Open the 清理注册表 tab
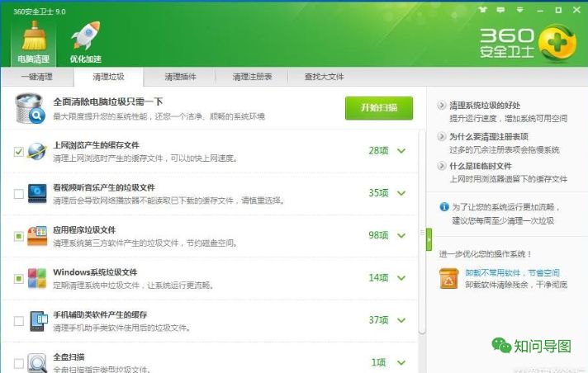This screenshot has width=588, height=373. [252, 77]
